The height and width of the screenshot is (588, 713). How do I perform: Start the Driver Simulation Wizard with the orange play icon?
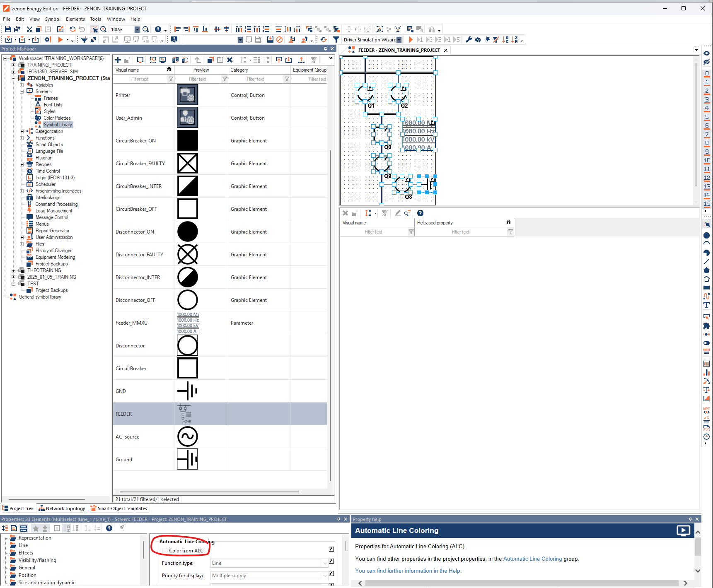pyautogui.click(x=411, y=40)
